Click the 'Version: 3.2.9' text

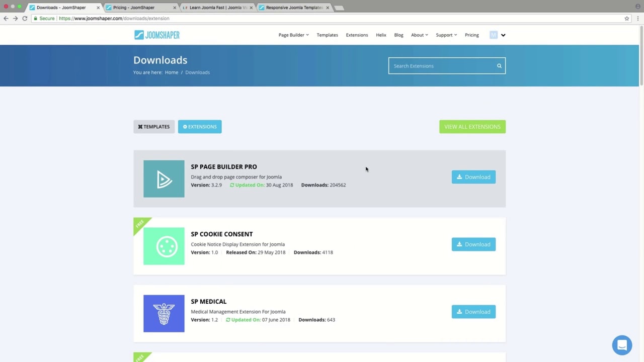(206, 185)
